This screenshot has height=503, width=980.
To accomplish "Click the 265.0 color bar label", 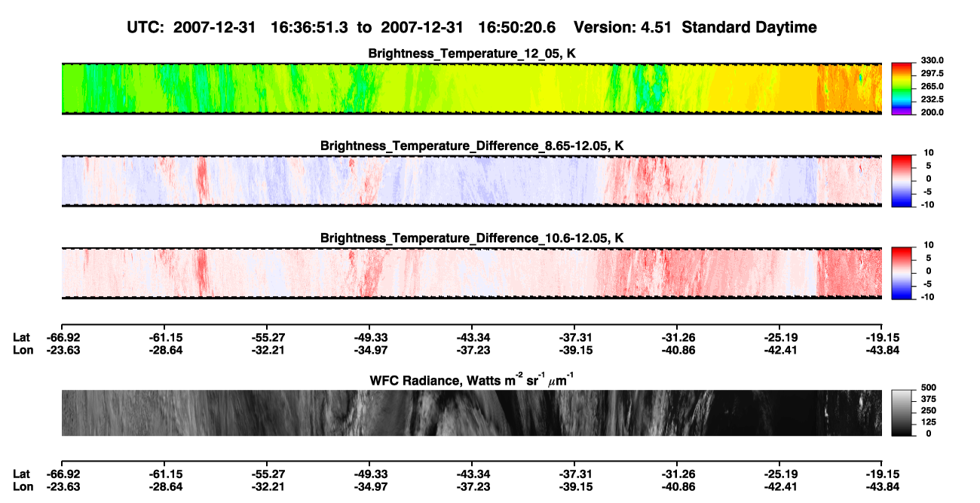I will tap(932, 87).
